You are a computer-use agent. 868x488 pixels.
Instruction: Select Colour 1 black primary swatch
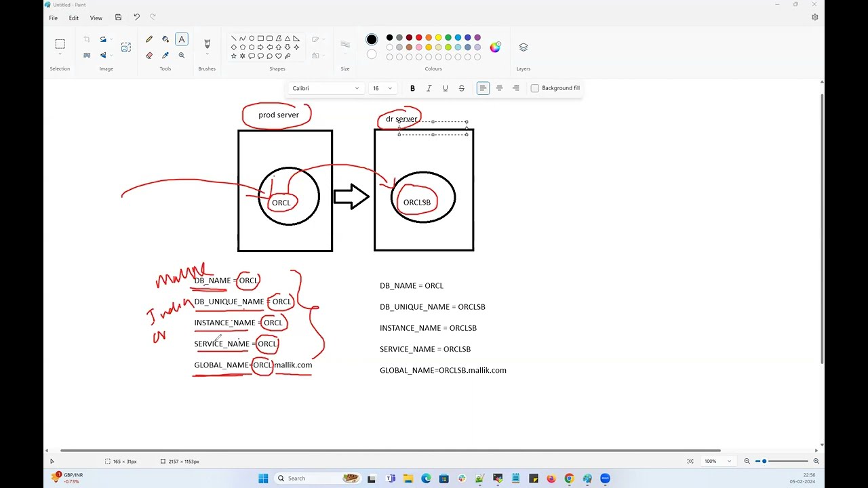click(x=372, y=39)
